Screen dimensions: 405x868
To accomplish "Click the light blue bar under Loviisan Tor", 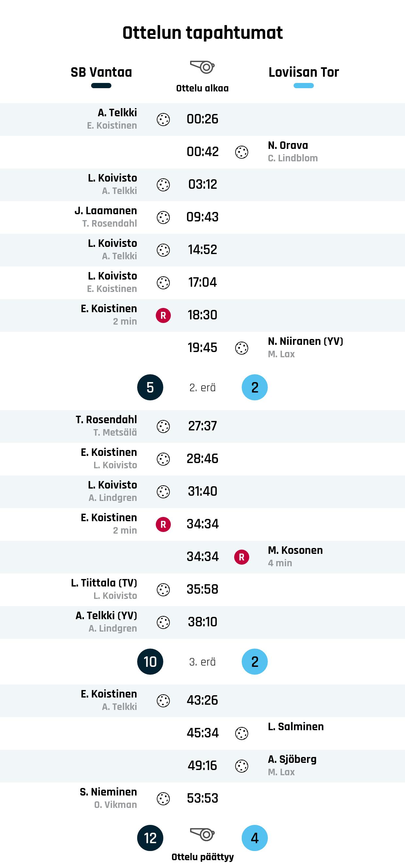I will coord(303,86).
